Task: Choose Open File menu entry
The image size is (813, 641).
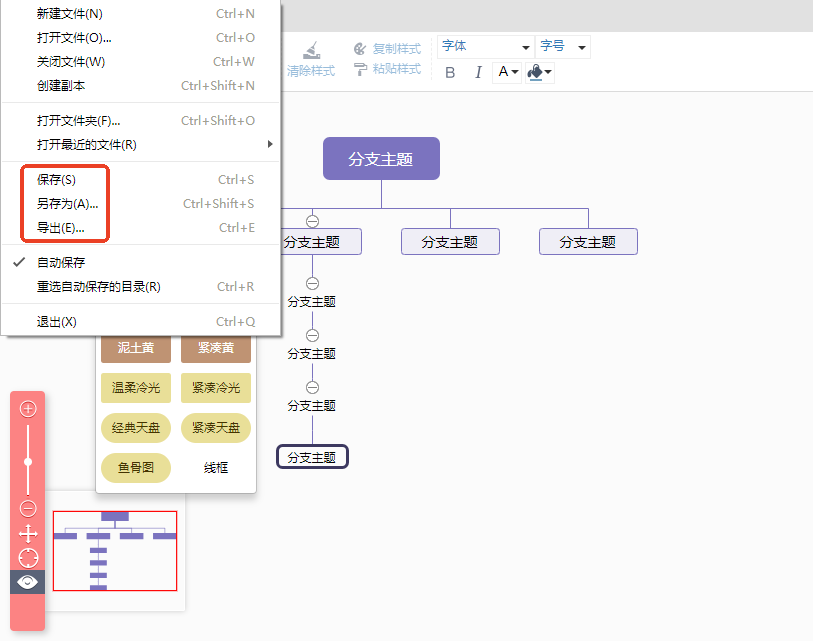Action: click(141, 37)
